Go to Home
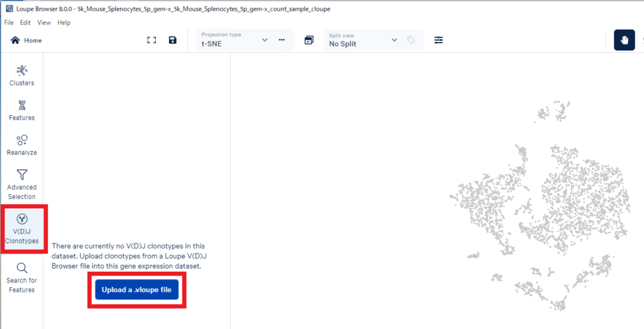Image resolution: width=644 pixels, height=329 pixels. point(26,40)
